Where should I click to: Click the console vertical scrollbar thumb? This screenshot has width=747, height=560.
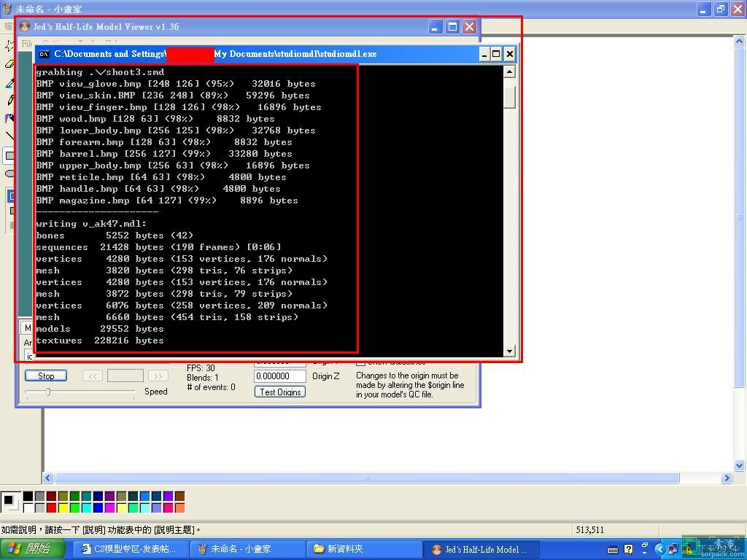pyautogui.click(x=509, y=96)
